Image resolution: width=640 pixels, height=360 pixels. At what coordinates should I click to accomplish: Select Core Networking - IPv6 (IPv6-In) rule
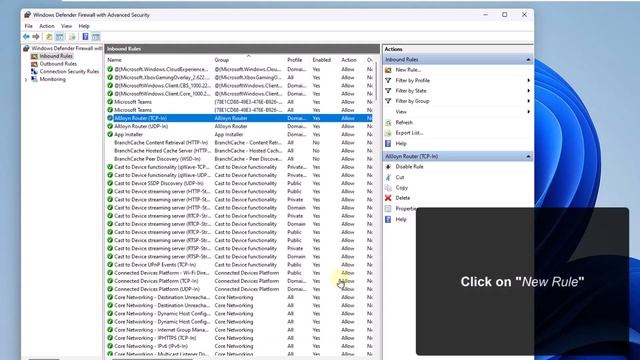(x=239, y=346)
